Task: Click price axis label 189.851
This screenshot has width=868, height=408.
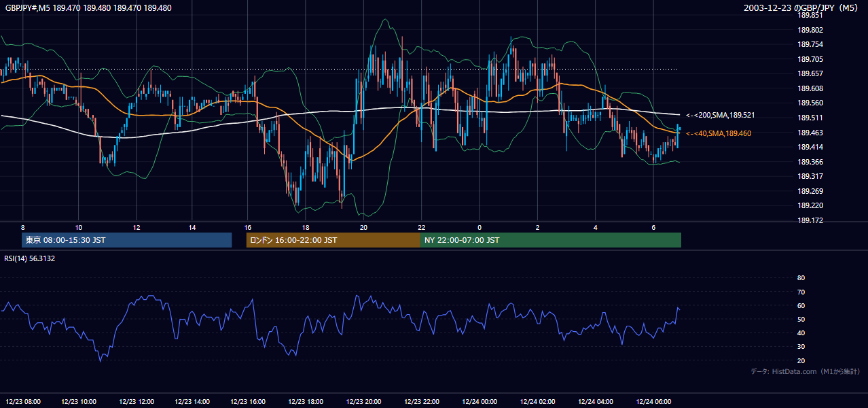Action: 810,15
